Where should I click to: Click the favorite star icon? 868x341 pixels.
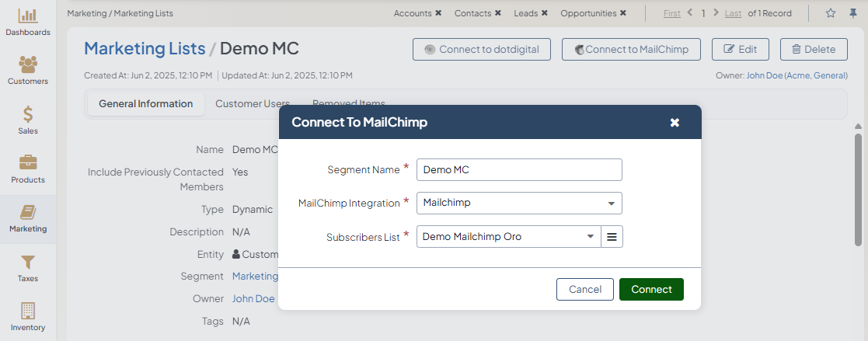tap(831, 13)
